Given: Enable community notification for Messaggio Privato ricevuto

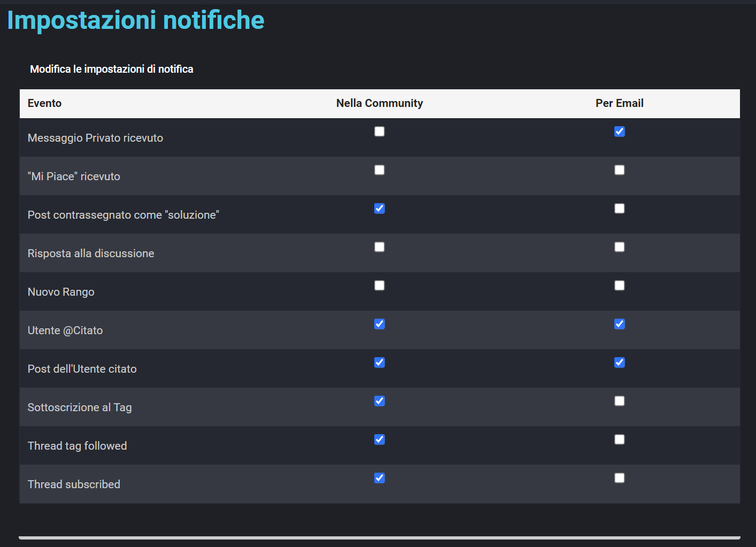Looking at the screenshot, I should tap(379, 132).
